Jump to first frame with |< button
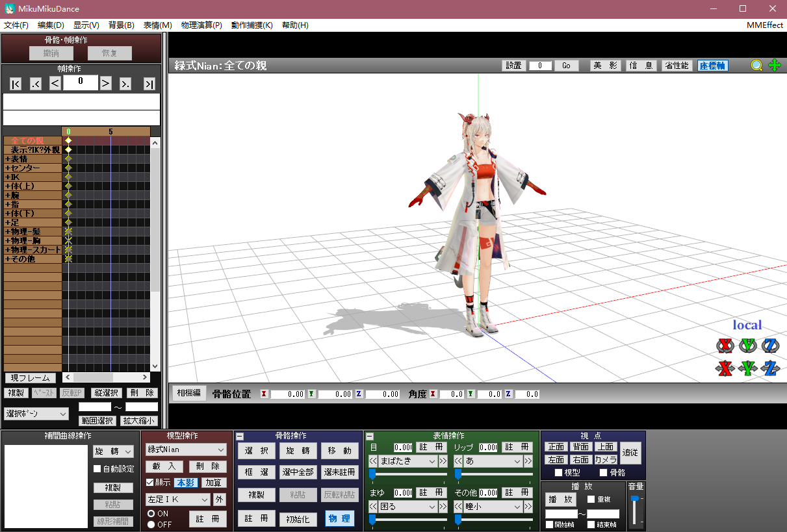Screen dimensions: 787x532 click(16, 84)
